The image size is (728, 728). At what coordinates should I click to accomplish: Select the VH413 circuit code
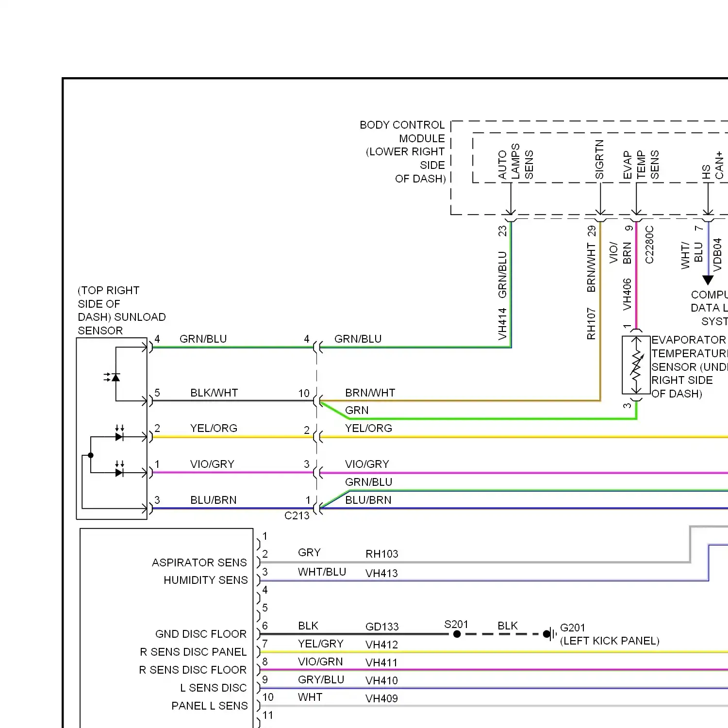tap(381, 573)
